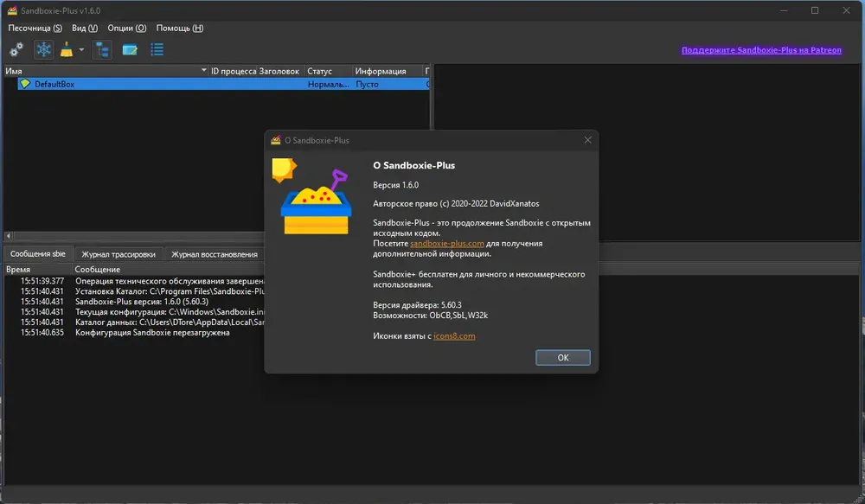Open the dropdown arrow beside the broom

81,49
